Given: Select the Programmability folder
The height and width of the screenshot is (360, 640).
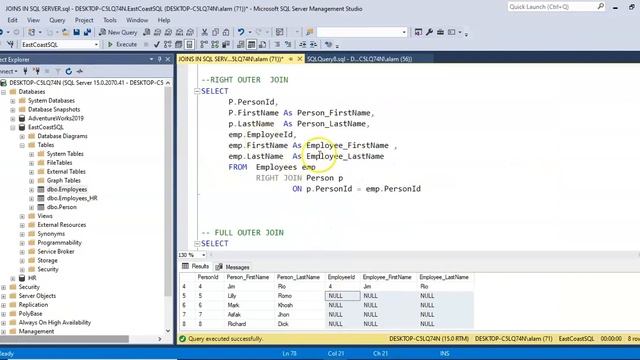Looking at the screenshot, I should click(60, 243).
